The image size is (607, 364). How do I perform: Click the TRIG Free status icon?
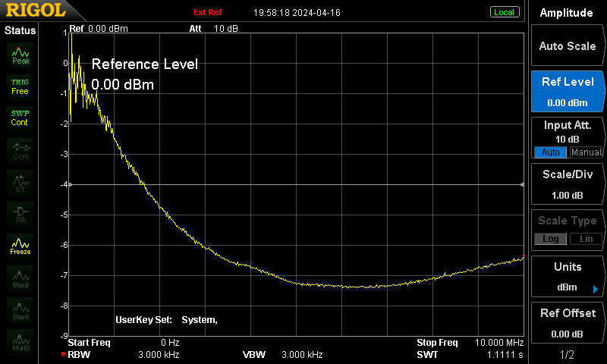[20, 86]
